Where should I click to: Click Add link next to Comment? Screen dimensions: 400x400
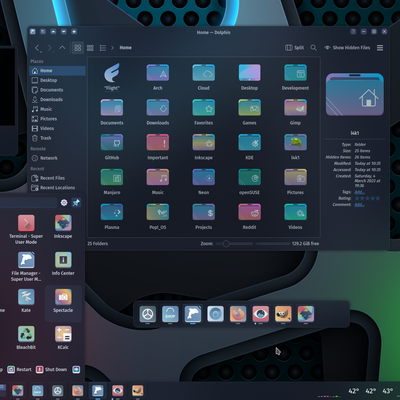(359, 204)
